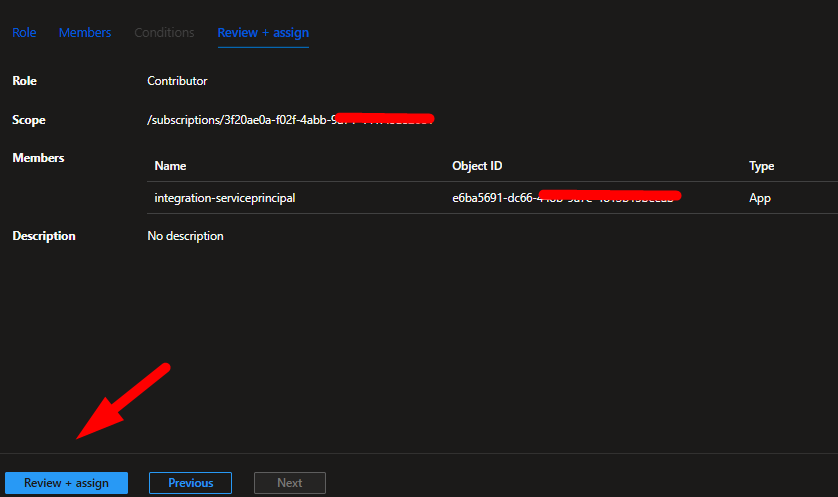Select the integration-serviceprincipal member name
The width and height of the screenshot is (838, 497).
point(225,198)
